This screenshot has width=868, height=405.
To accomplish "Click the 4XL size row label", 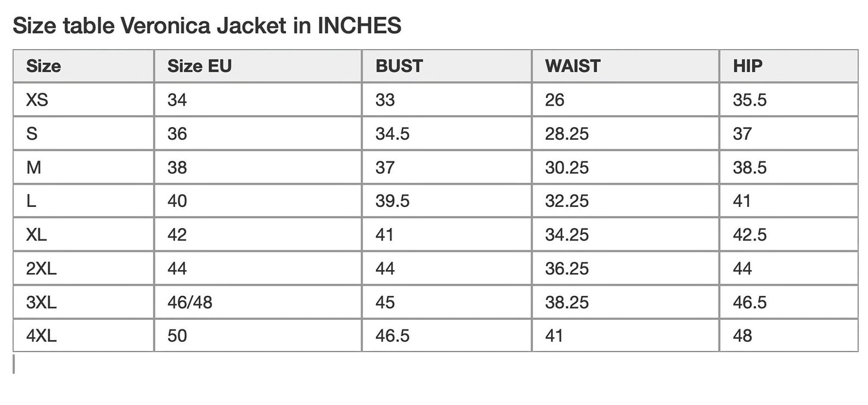I will click(x=41, y=335).
